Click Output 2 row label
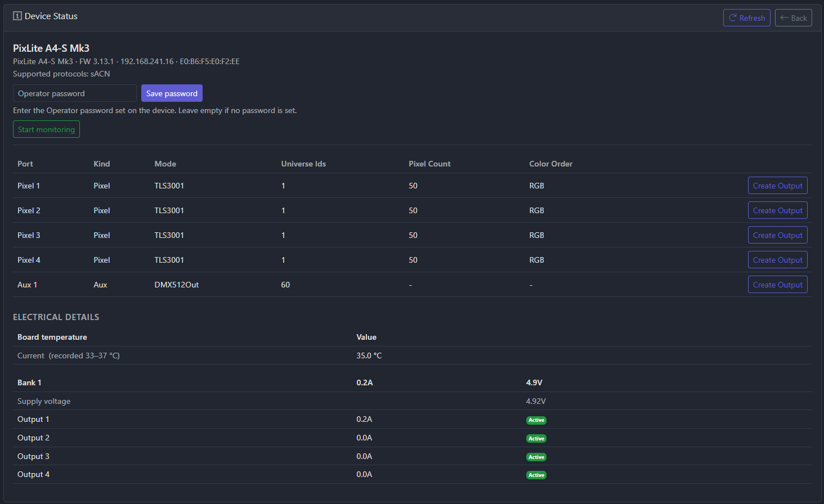Screen dimensions: 824x504 (x=33, y=438)
